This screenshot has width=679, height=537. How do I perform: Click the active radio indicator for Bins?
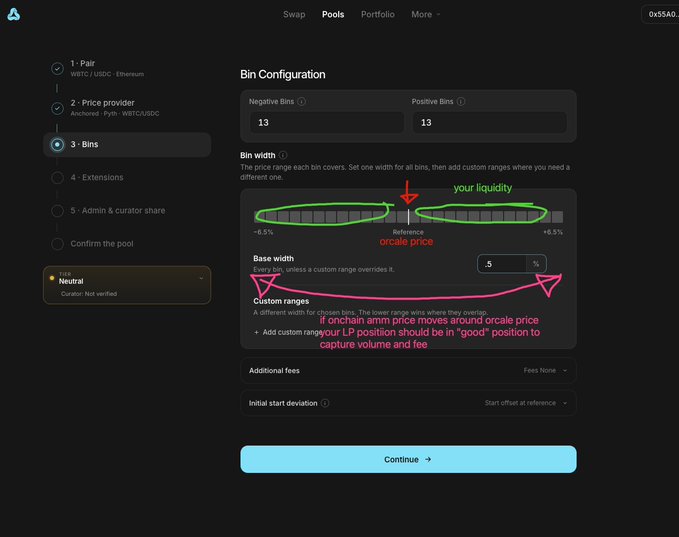(57, 144)
